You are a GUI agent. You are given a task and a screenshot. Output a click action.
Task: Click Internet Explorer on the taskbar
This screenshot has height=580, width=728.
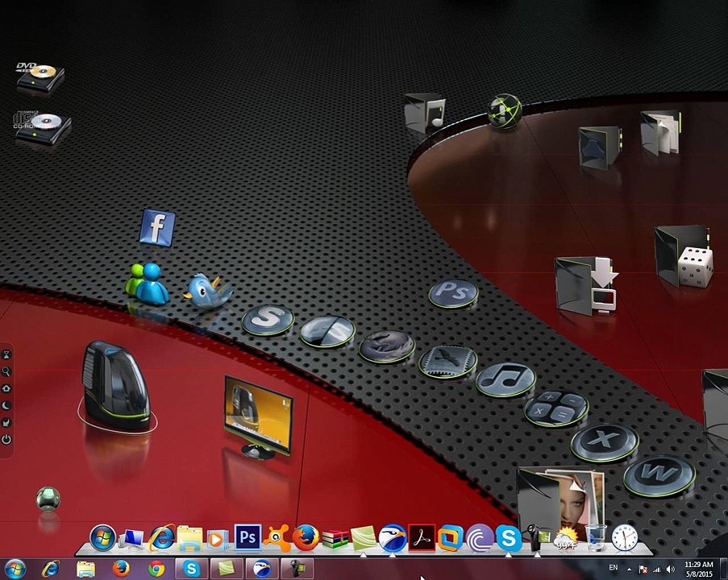coord(51,569)
